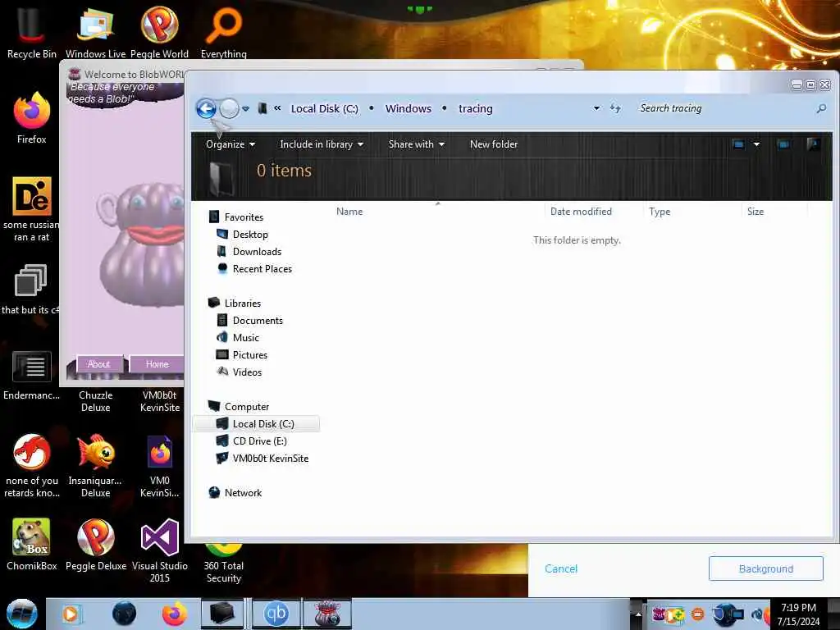
Task: Click the greyed Forward navigation button
Action: 230,108
